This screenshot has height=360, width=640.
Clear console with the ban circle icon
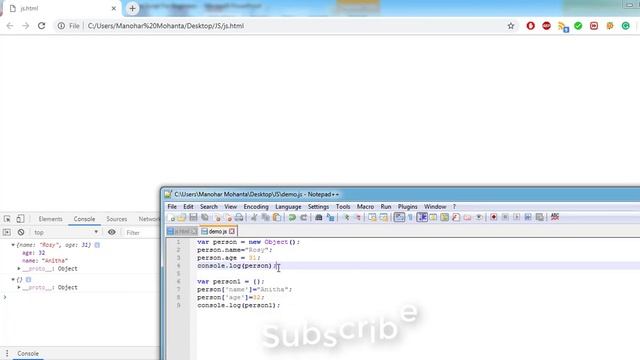(x=21, y=232)
